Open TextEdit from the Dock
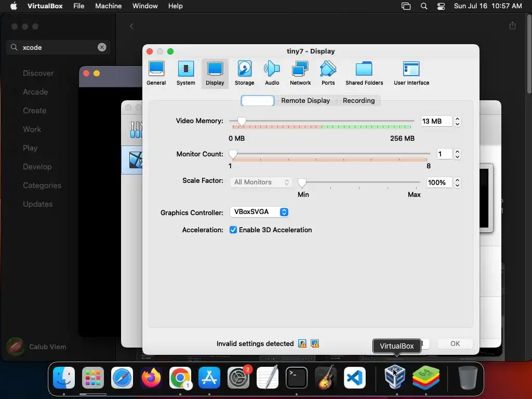This screenshot has height=399, width=532. pyautogui.click(x=268, y=378)
